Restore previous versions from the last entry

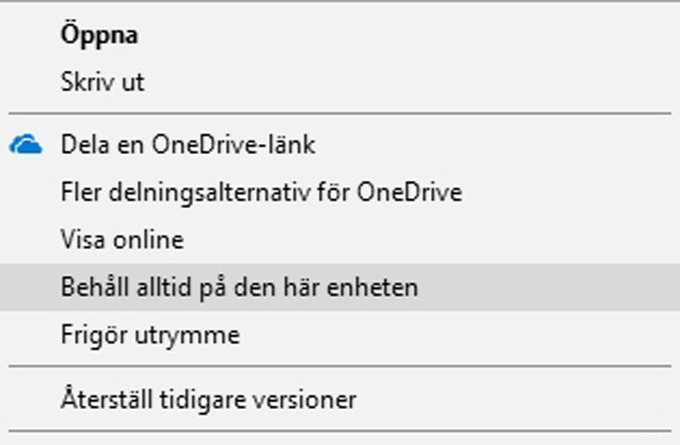[340, 399]
